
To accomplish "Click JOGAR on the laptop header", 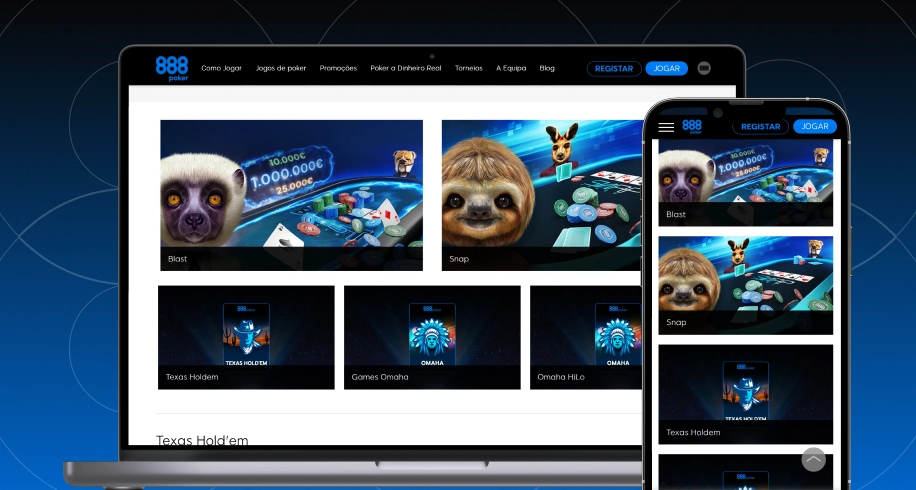I will coord(667,69).
